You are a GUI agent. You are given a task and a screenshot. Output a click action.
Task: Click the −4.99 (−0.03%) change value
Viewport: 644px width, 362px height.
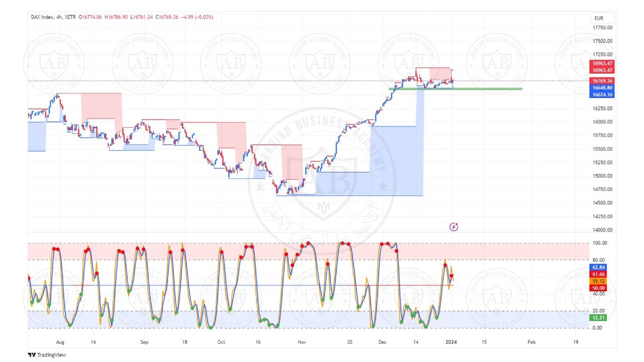(197, 17)
